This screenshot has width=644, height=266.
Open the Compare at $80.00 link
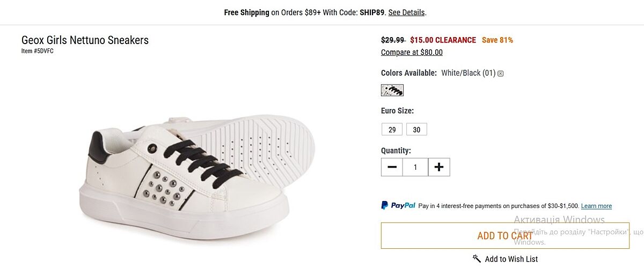pyautogui.click(x=412, y=52)
